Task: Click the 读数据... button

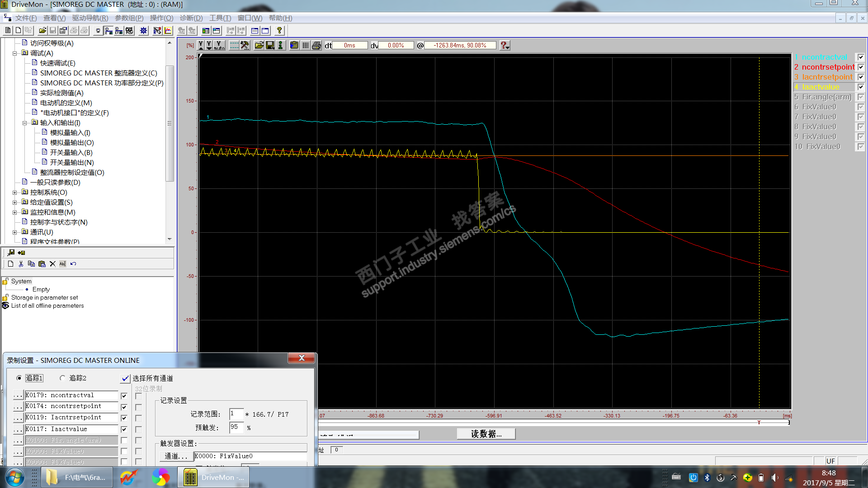Action: (x=486, y=434)
